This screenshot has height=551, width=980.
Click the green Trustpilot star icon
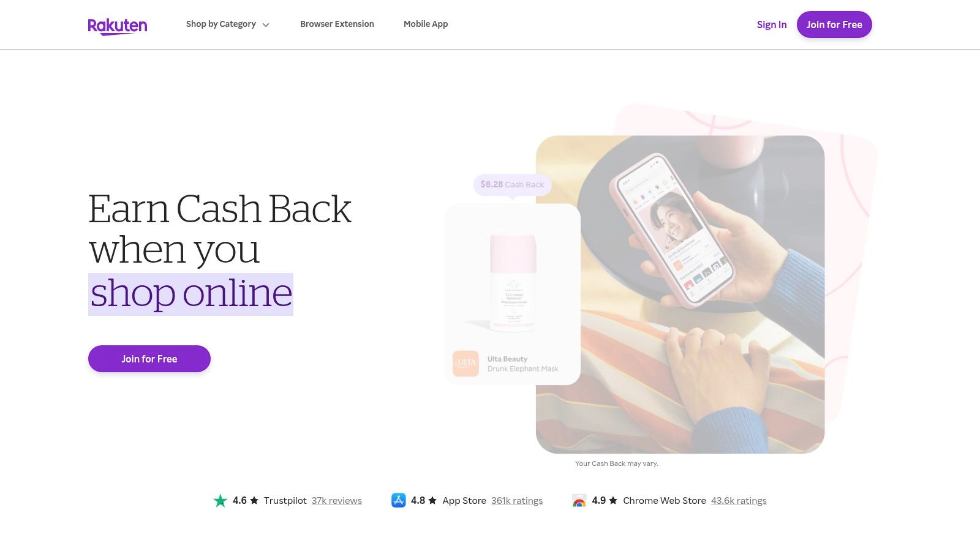pyautogui.click(x=220, y=501)
